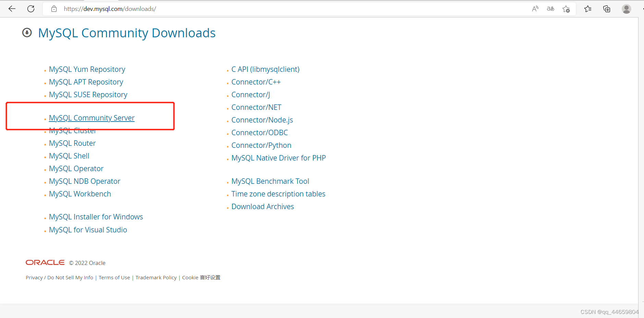Open the MySQL Community Downloads heading link

tap(127, 33)
